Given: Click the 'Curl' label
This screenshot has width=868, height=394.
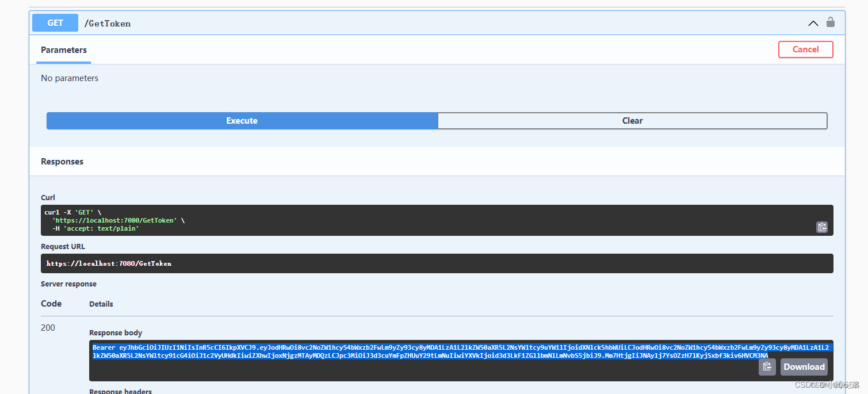Looking at the screenshot, I should tap(48, 198).
